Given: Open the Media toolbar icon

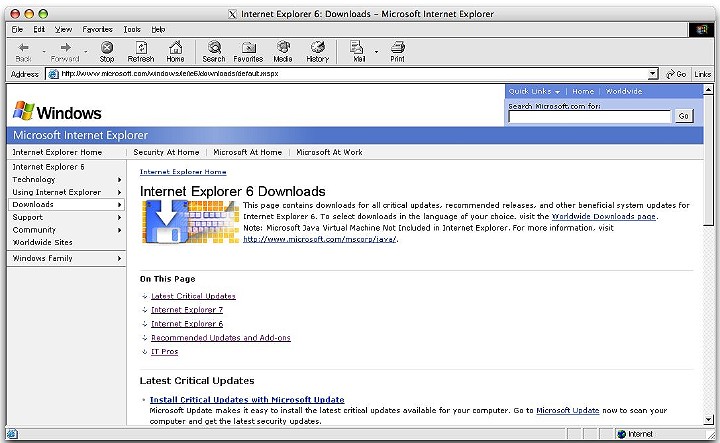Looking at the screenshot, I should (x=283, y=47).
